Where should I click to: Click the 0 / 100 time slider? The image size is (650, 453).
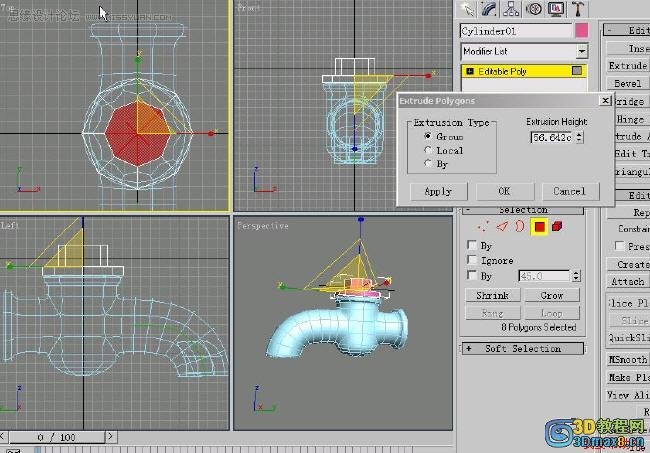57,437
